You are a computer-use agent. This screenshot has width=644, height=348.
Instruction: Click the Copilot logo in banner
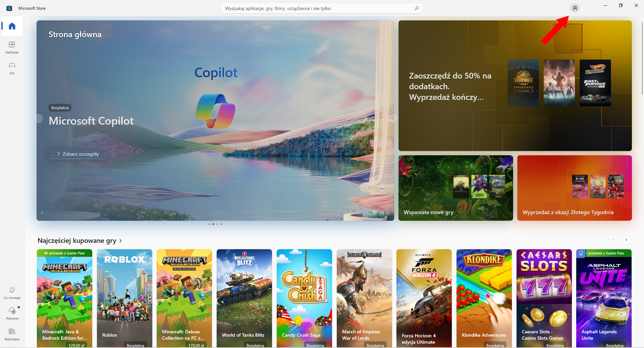[x=215, y=111]
